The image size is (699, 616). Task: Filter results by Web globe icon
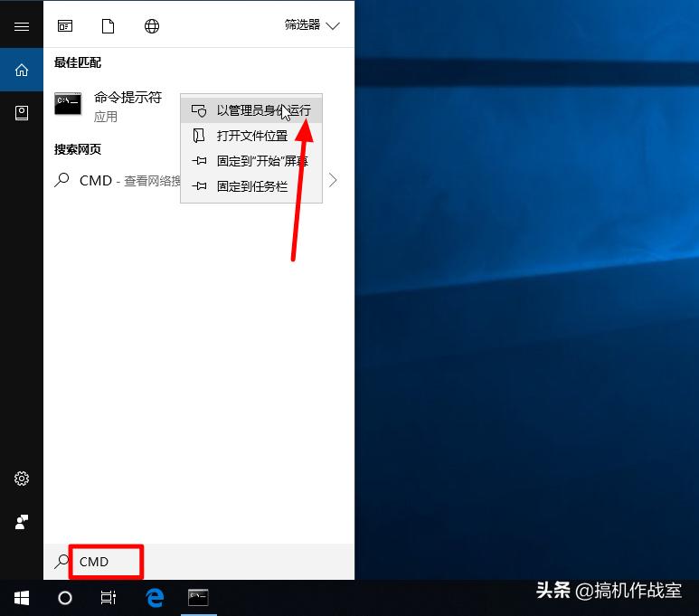pos(152,26)
